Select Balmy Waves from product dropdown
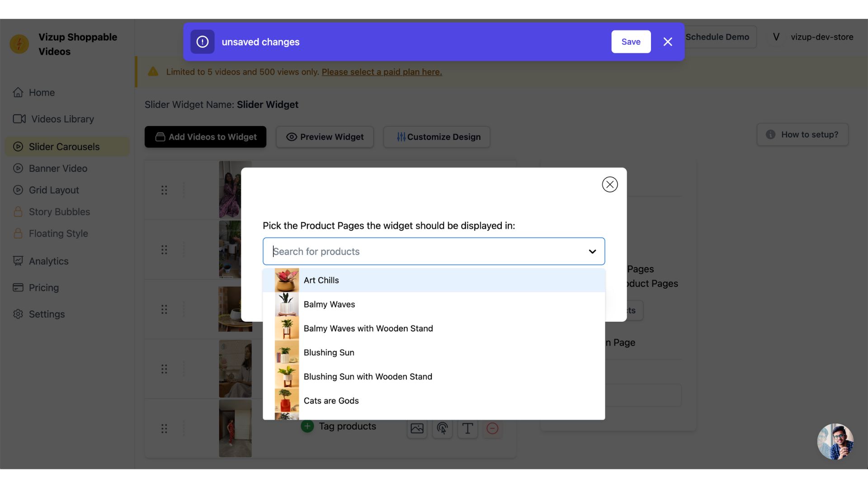 tap(329, 304)
